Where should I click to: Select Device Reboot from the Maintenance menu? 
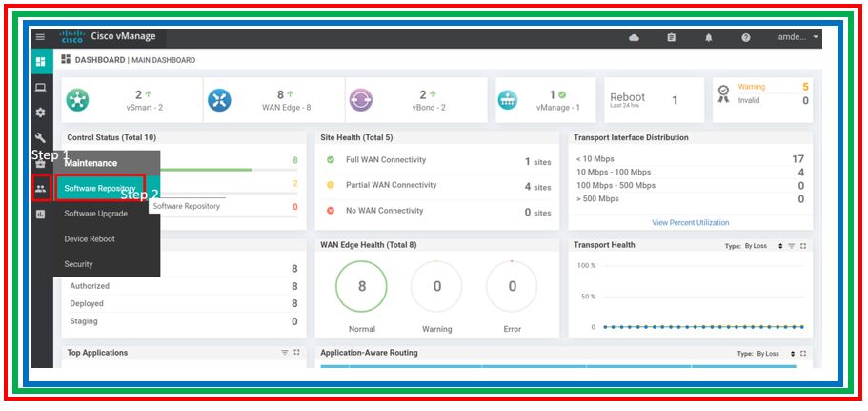[91, 238]
